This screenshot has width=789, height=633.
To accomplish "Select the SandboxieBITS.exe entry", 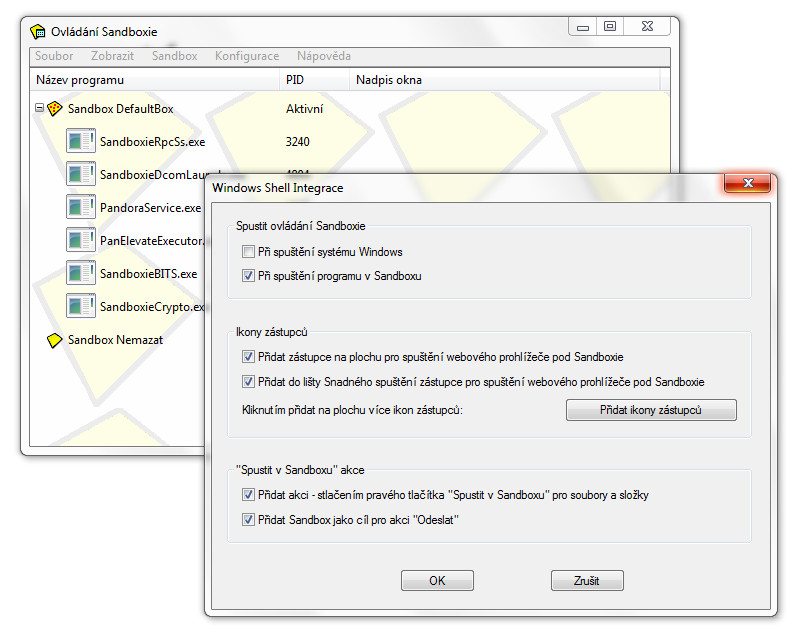I will (x=148, y=274).
